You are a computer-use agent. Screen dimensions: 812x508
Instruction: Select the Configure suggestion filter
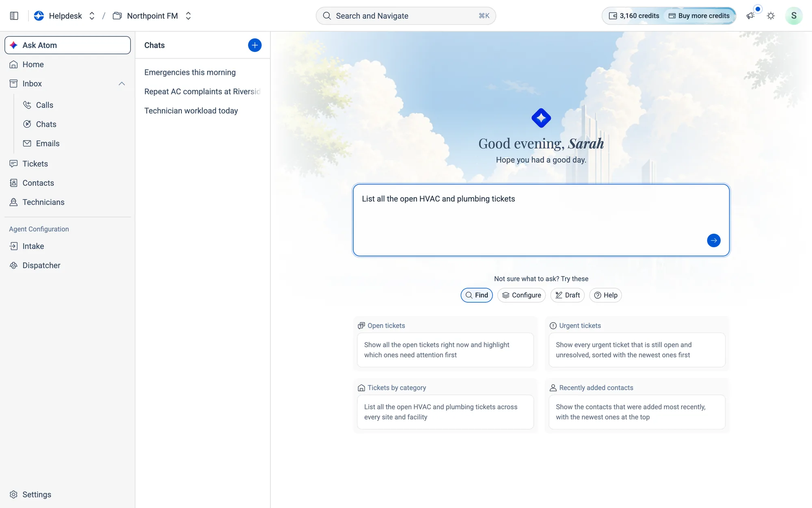(521, 295)
